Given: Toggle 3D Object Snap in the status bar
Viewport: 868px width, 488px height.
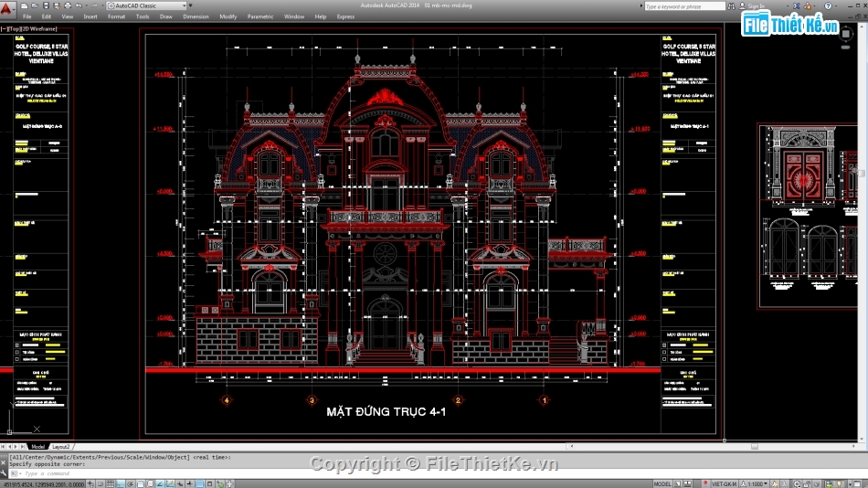Looking at the screenshot, I should (x=150, y=484).
